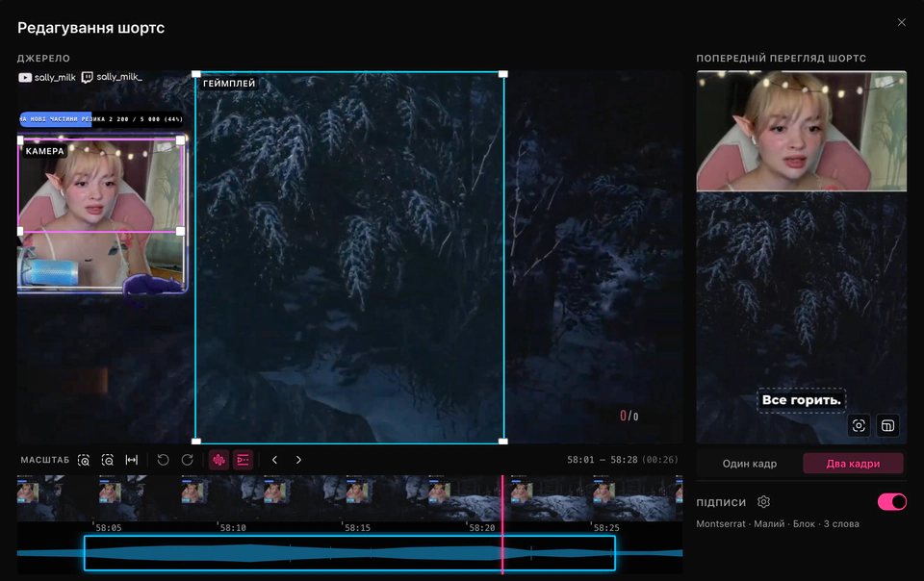Image resolution: width=924 pixels, height=581 pixels.
Task: Select the КАМЕРА crop frame label
Action: [45, 151]
